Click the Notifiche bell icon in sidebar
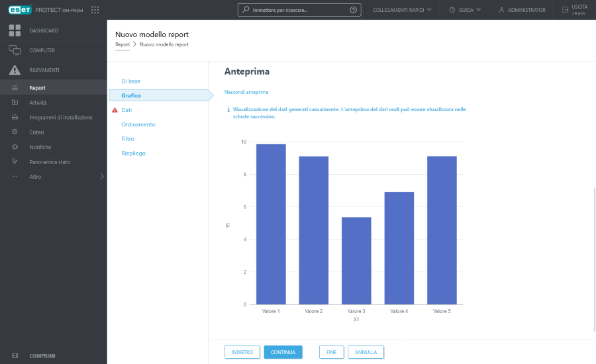Viewport: 596px width, 364px height. [15, 147]
